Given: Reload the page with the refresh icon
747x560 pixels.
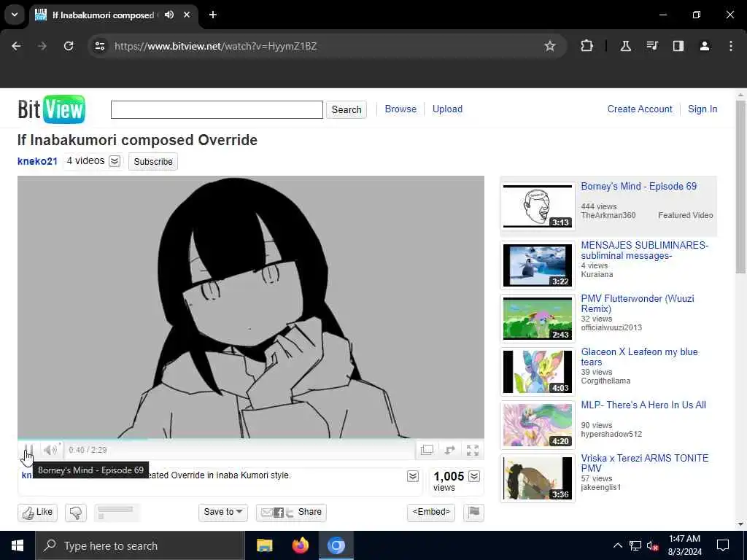Looking at the screenshot, I should pyautogui.click(x=69, y=46).
